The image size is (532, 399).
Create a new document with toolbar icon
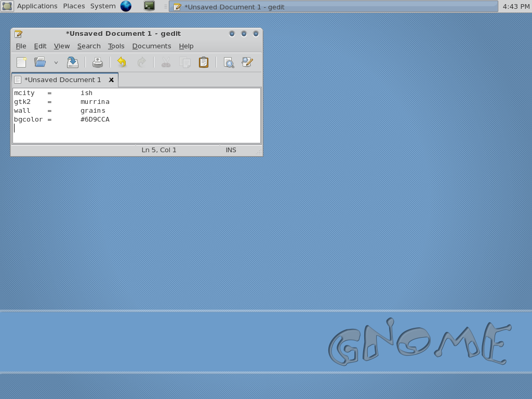[21, 62]
